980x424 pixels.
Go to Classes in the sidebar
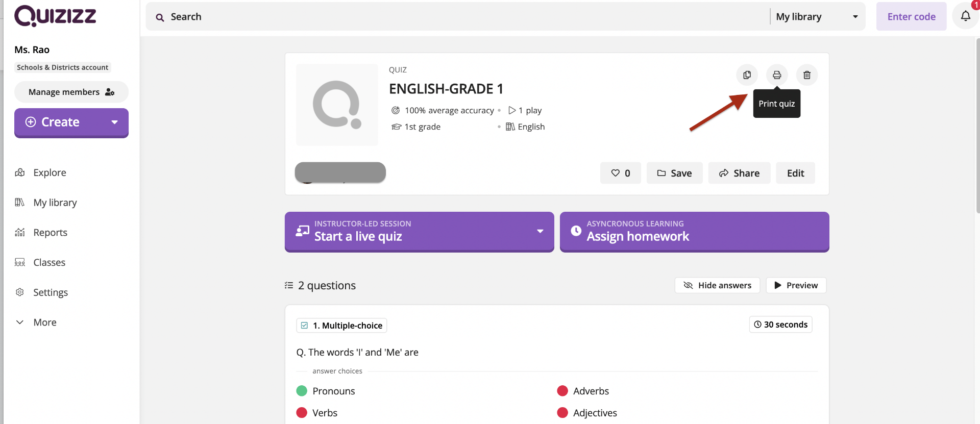pyautogui.click(x=49, y=263)
